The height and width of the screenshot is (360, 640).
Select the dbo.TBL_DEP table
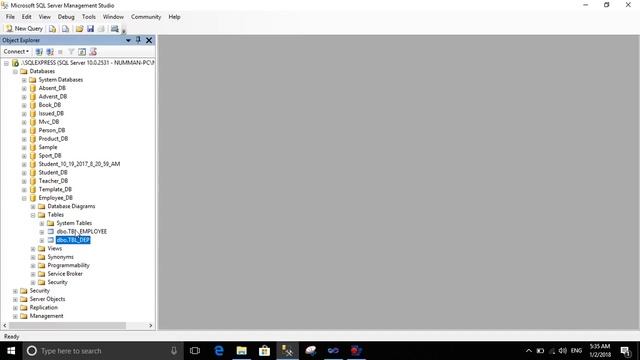[x=73, y=240]
